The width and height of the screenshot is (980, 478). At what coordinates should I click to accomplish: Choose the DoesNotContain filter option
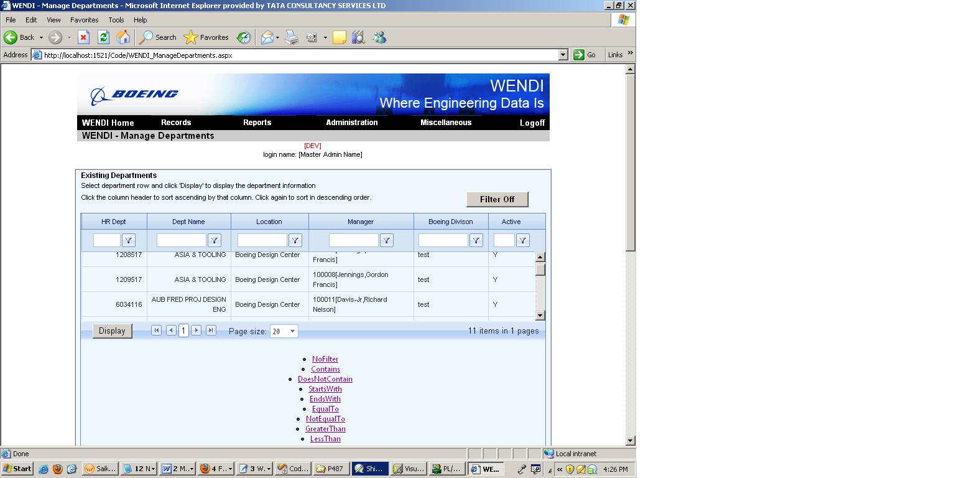[325, 379]
